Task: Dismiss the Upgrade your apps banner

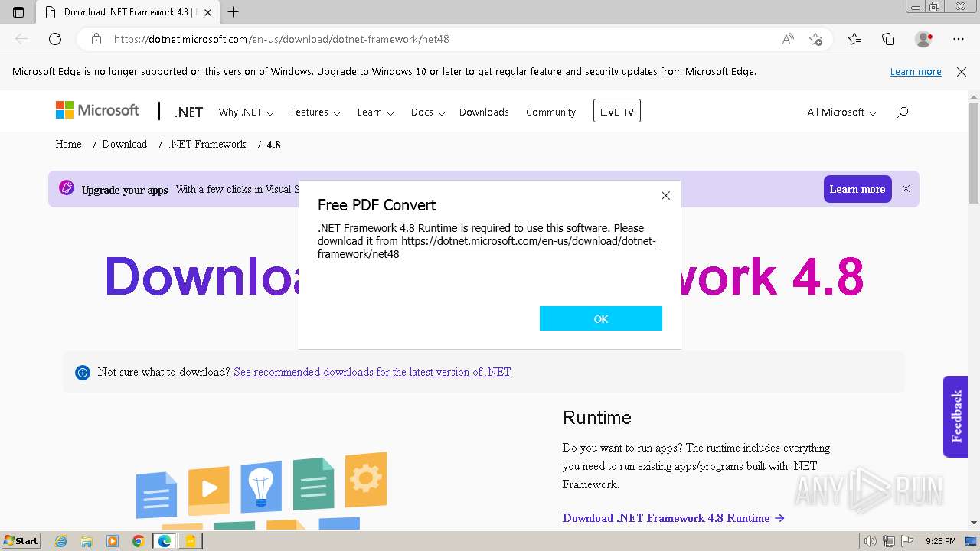Action: [x=906, y=189]
